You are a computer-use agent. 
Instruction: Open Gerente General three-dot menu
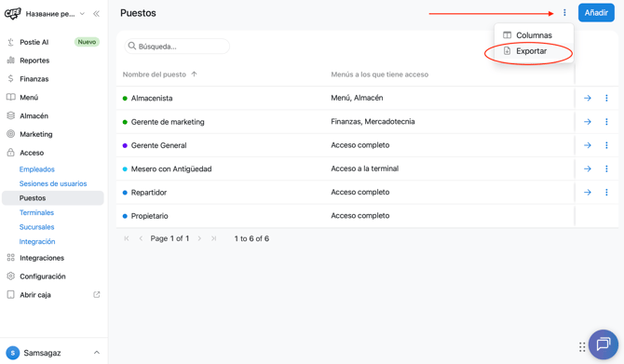point(606,145)
